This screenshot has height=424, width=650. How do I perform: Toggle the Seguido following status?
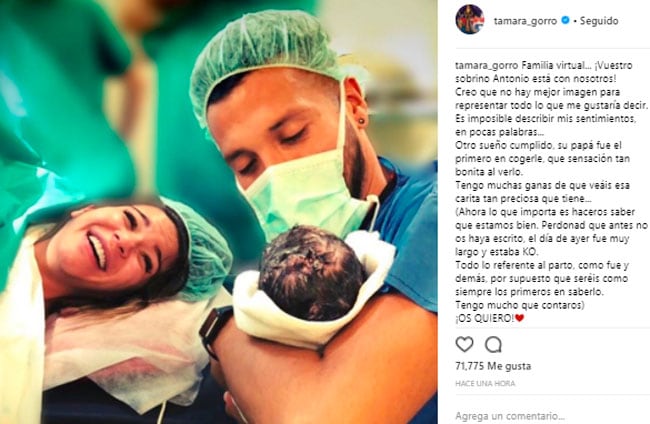pos(599,20)
